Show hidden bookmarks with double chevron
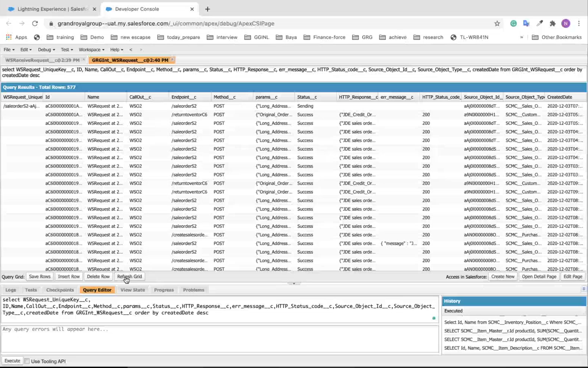 [x=521, y=37]
